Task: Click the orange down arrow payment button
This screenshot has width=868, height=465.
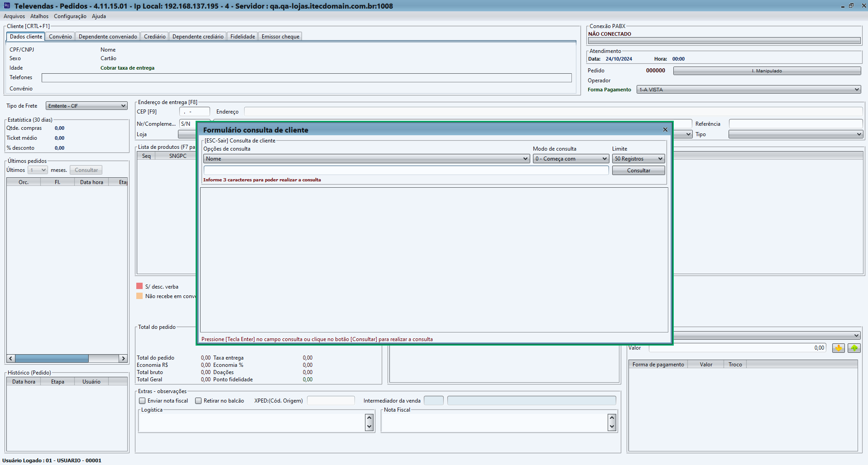Action: point(838,348)
